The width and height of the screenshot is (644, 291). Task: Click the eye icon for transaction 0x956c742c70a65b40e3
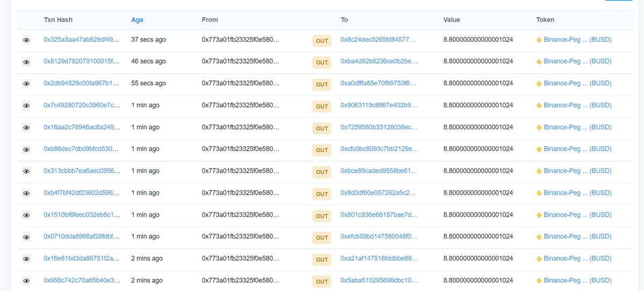(26, 281)
